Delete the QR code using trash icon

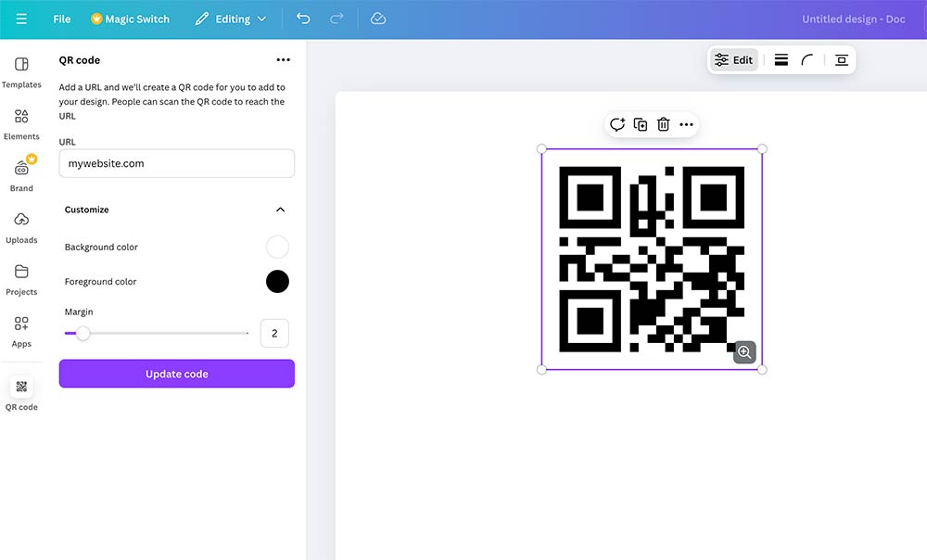[x=663, y=123]
